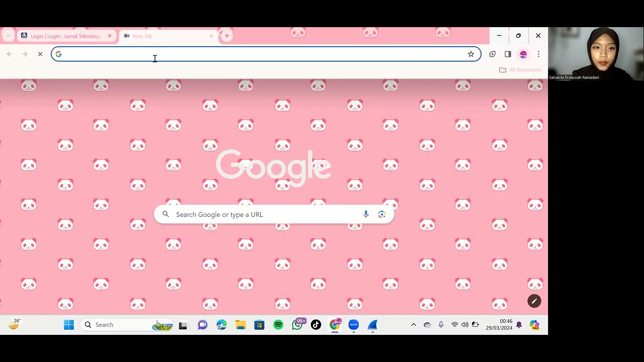The width and height of the screenshot is (644, 362).
Task: Open TikTok from taskbar
Action: pos(316,325)
